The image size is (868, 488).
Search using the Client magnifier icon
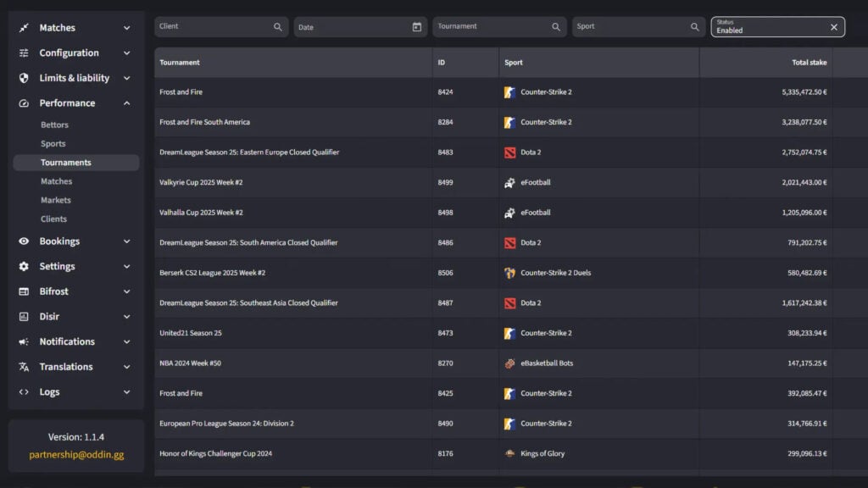point(279,26)
